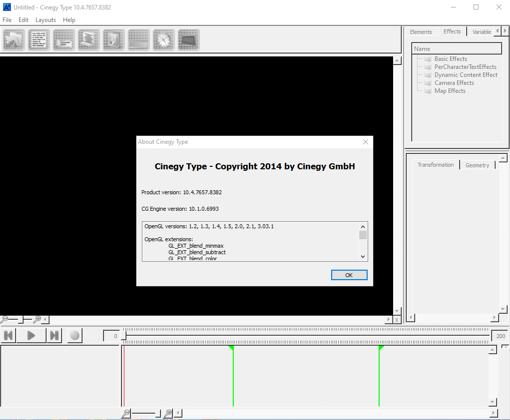Click the timeline vertical scroll up arrow

click(x=493, y=350)
